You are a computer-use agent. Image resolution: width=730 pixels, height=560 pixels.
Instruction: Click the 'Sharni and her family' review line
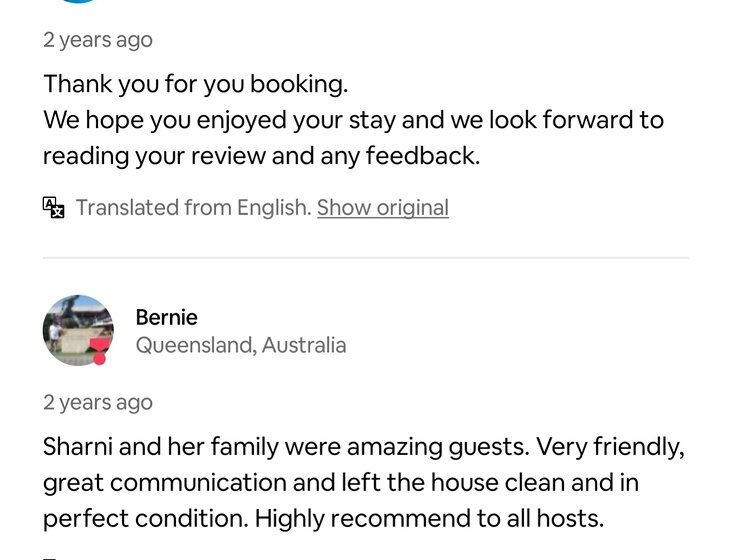[362, 447]
